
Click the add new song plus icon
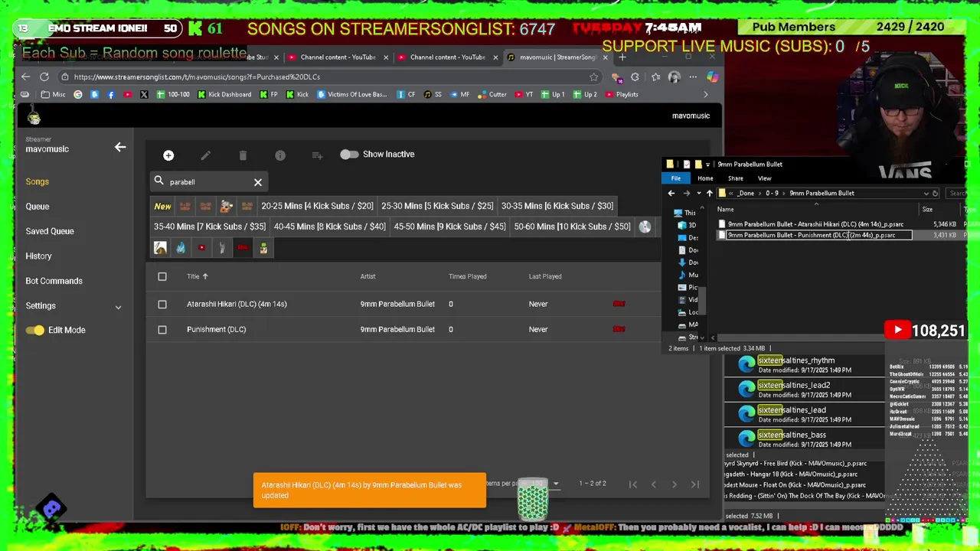point(168,155)
